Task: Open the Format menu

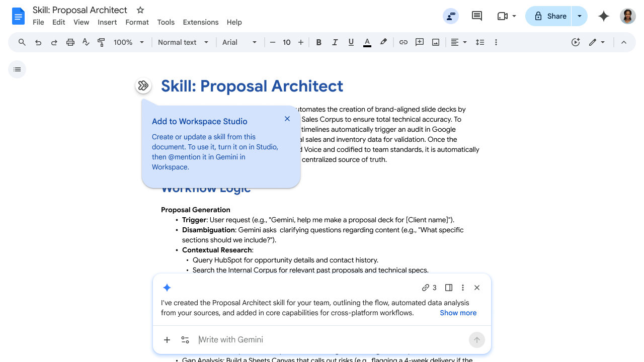Action: pyautogui.click(x=137, y=22)
